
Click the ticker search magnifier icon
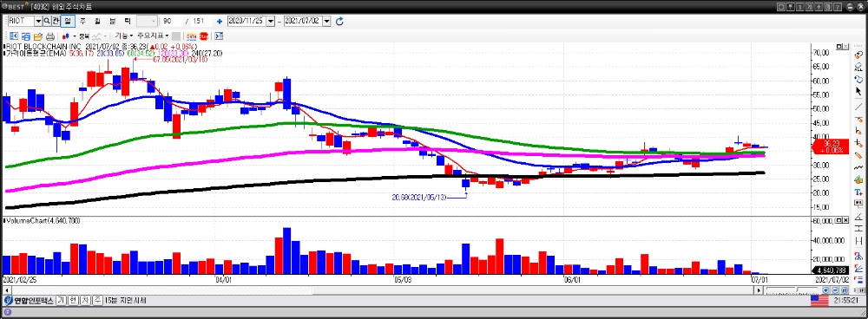point(47,21)
